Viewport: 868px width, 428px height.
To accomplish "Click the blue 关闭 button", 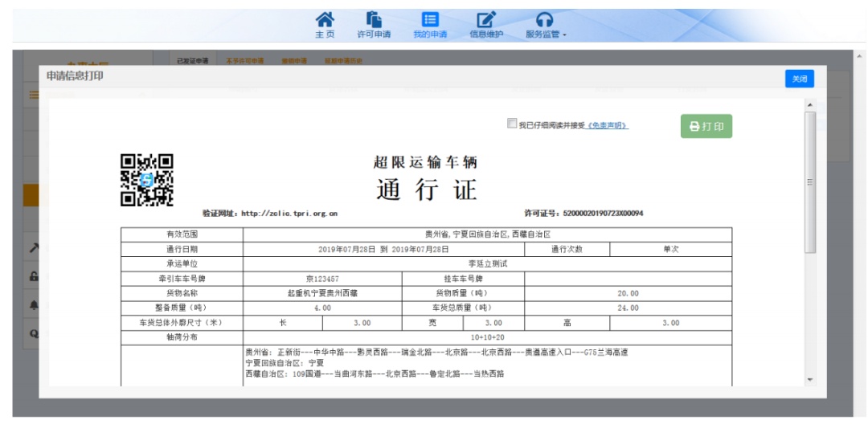I will [x=799, y=79].
